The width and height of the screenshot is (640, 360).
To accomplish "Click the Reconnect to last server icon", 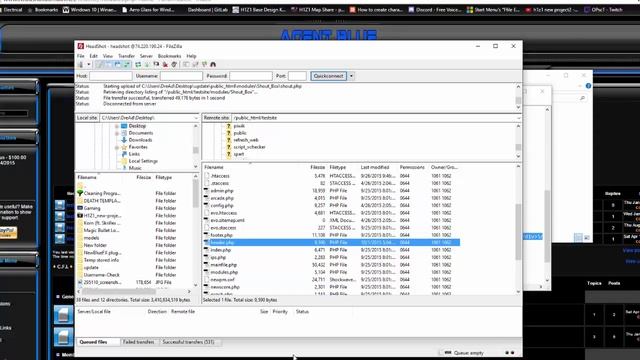I will click(174, 64).
